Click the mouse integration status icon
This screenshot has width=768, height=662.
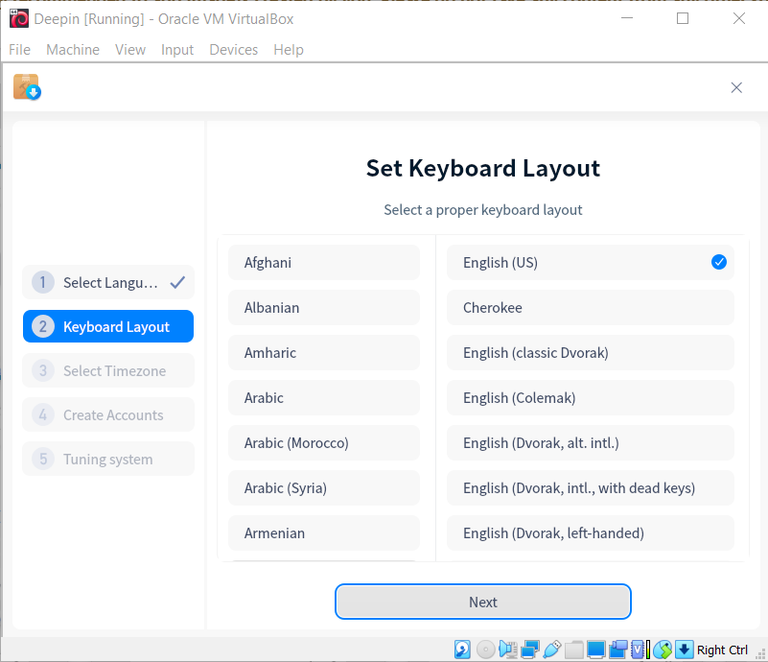coord(663,649)
